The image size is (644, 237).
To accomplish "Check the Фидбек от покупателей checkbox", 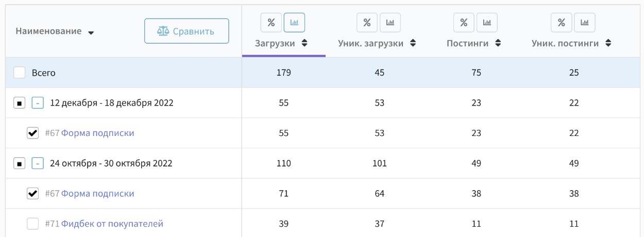I will [x=32, y=224].
